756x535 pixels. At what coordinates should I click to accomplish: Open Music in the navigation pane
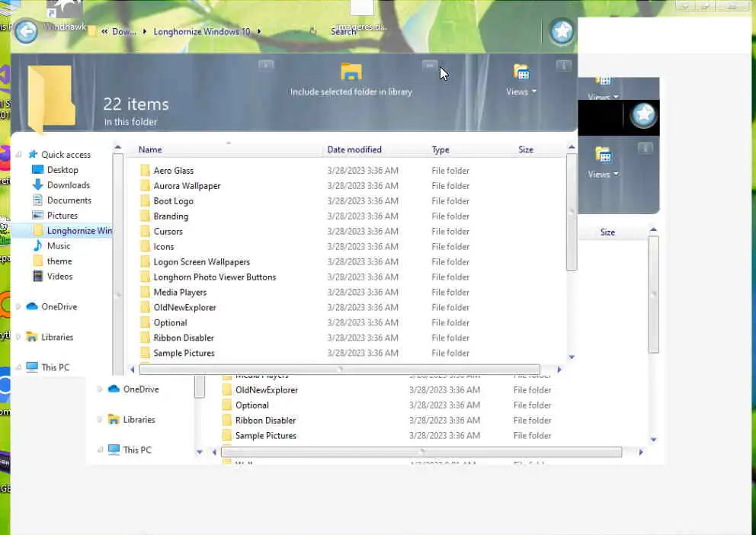(59, 246)
